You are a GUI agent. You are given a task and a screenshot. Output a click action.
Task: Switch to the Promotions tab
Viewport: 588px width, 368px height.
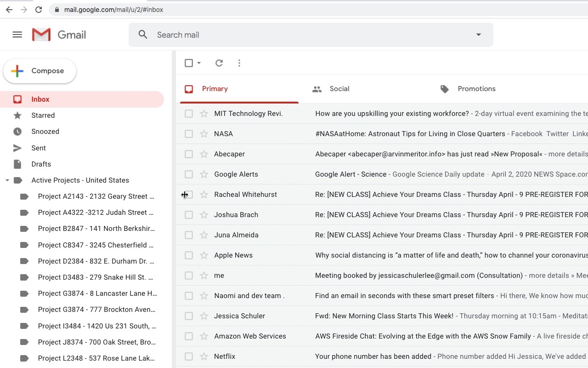tap(476, 89)
